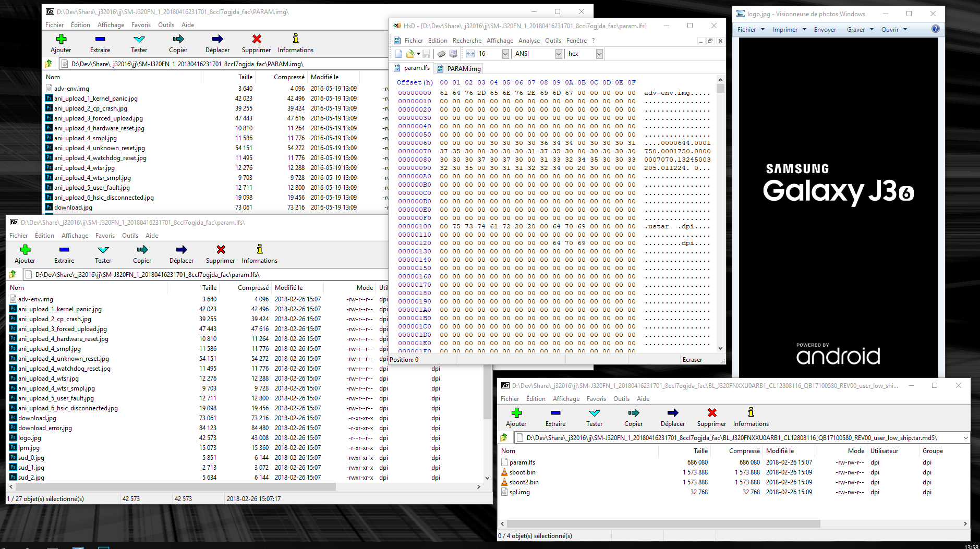The width and height of the screenshot is (980, 549).
Task: Click Informations in the PARAM.img 7-Zip window
Action: pyautogui.click(x=296, y=43)
